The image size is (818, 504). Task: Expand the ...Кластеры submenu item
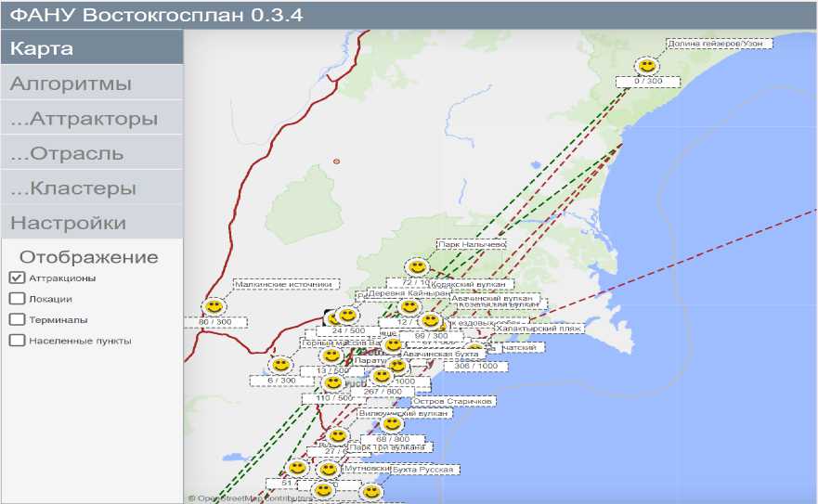point(91,188)
